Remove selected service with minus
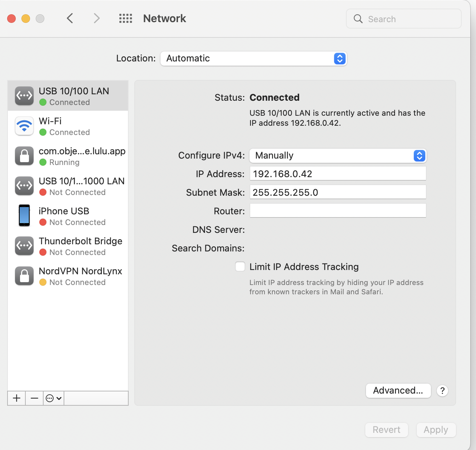Viewport: 476px width, 450px height. coord(34,398)
